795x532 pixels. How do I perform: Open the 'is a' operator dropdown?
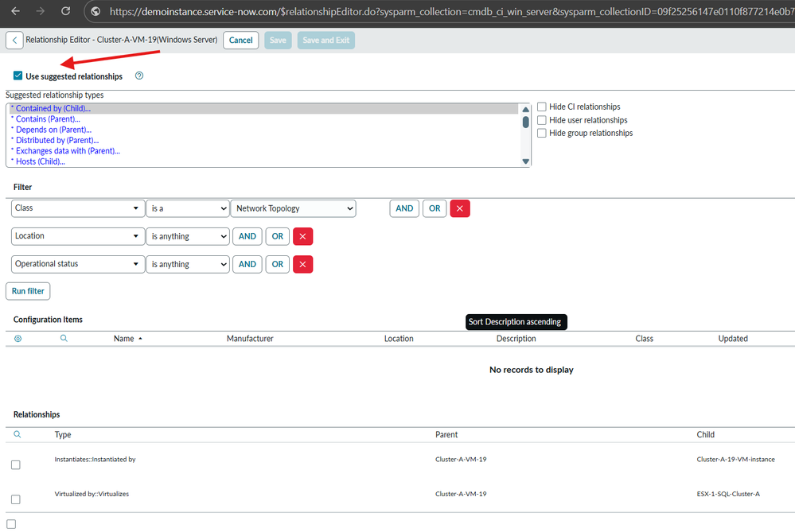pos(188,208)
